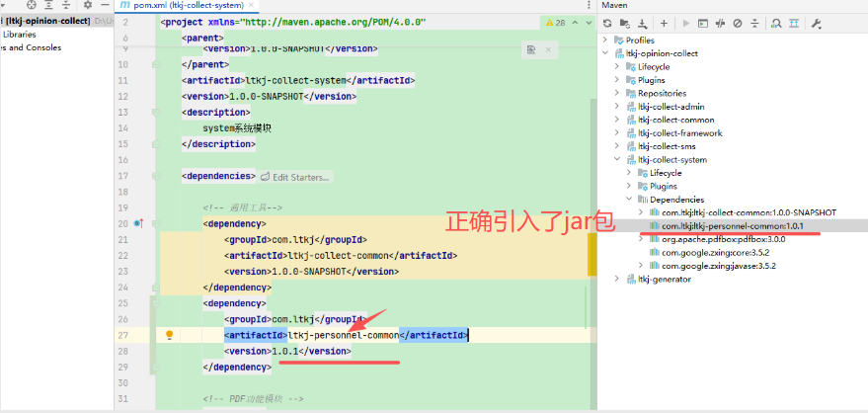Expand ltkj-collect-admin module

(x=617, y=107)
